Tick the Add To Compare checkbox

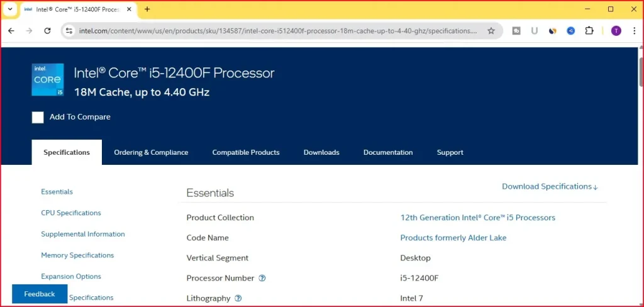click(38, 118)
